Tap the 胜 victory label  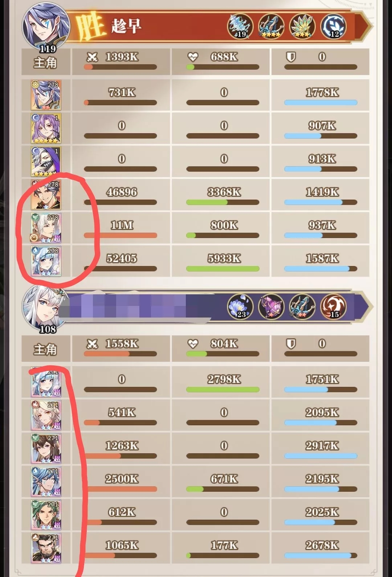89,26
